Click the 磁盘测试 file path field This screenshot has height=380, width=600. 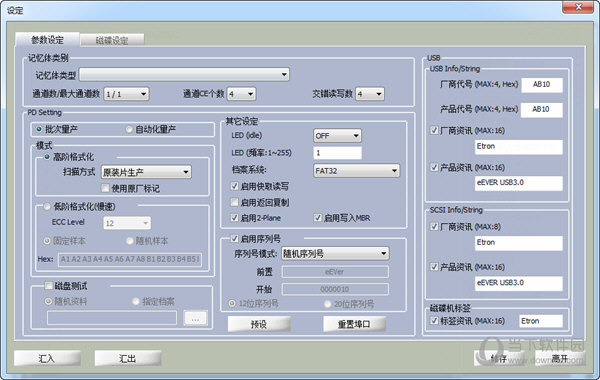pyautogui.click(x=112, y=318)
